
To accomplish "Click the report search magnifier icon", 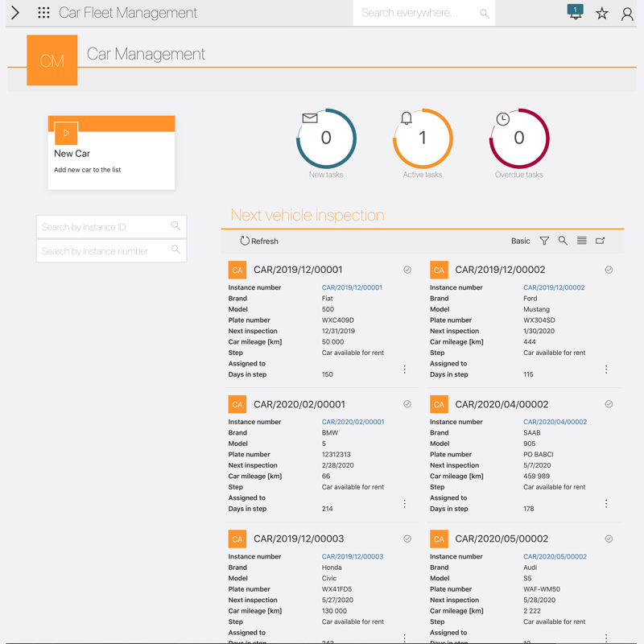I will 563,241.
